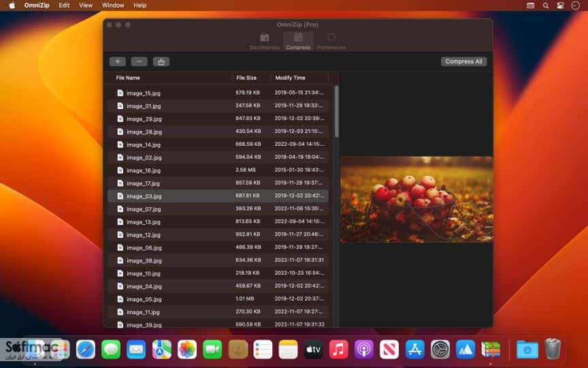The width and height of the screenshot is (588, 368).
Task: Click the image_14.jpg file entry
Action: click(218, 144)
